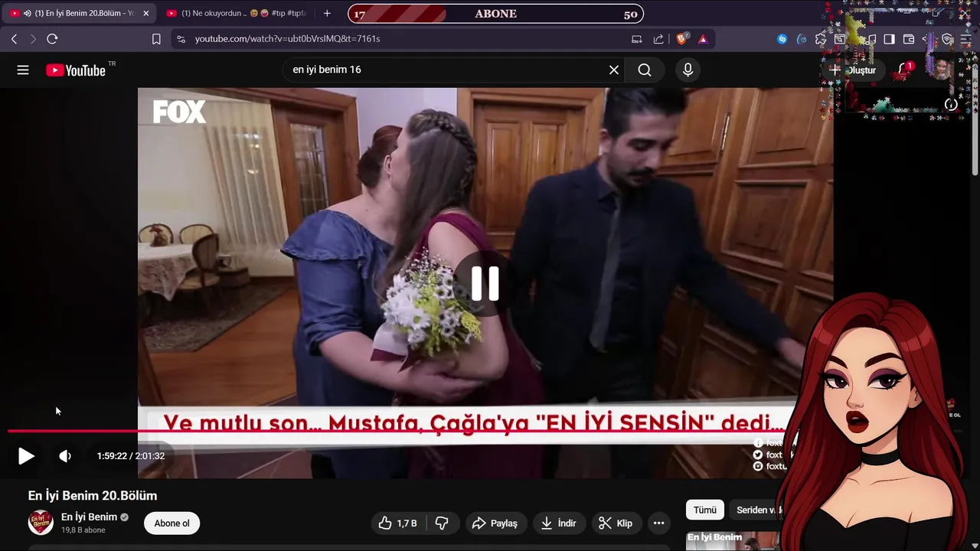Screen dimensions: 980x551
Task: Go forward in the browser
Action: [x=33, y=39]
